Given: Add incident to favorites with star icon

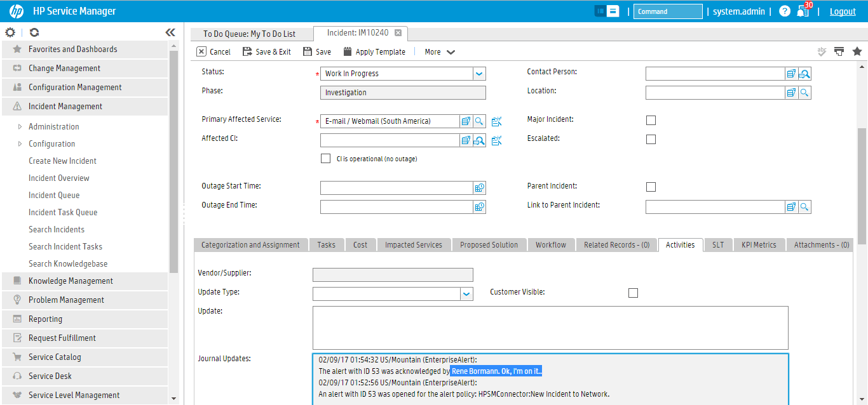Looking at the screenshot, I should tap(857, 51).
